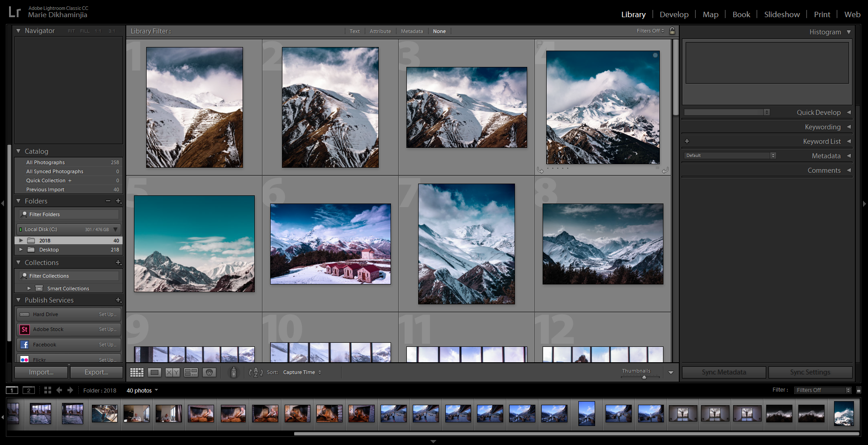Select the Painter spray can tool
The width and height of the screenshot is (868, 445).
coord(234,372)
